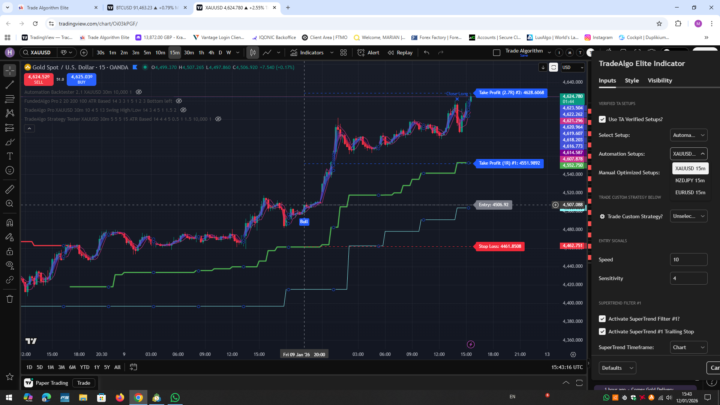Open the Defaults dropdown
Screen dimensions: 720x405
618,368
